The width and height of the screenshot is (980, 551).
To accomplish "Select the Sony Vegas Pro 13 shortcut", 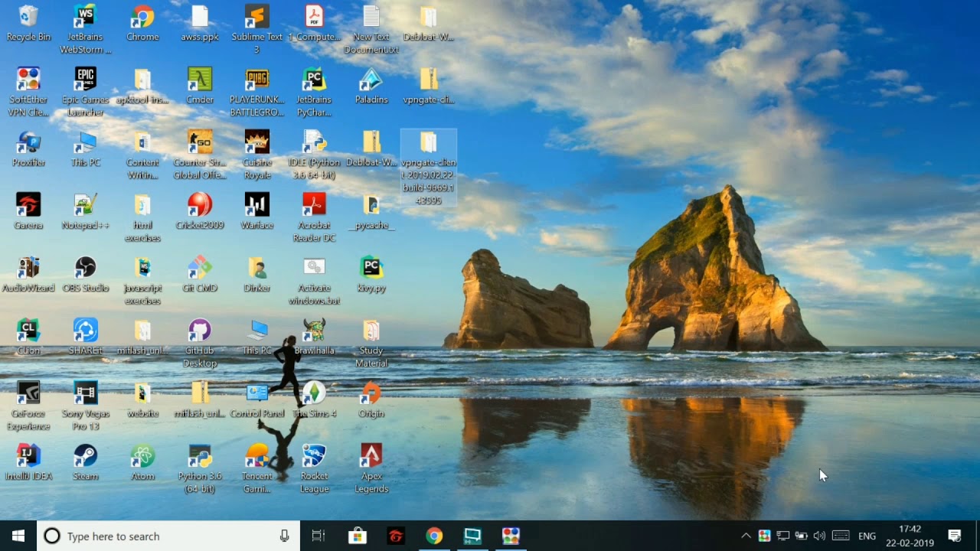I will coord(85,406).
